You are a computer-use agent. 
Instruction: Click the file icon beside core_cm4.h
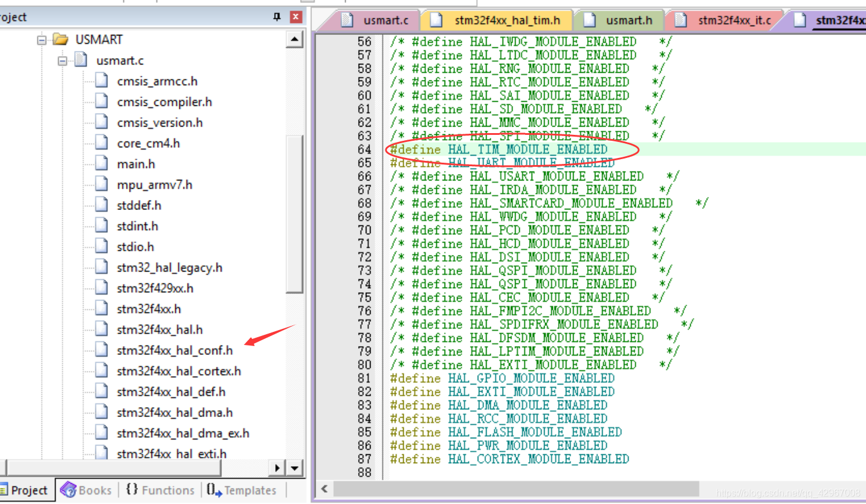102,143
